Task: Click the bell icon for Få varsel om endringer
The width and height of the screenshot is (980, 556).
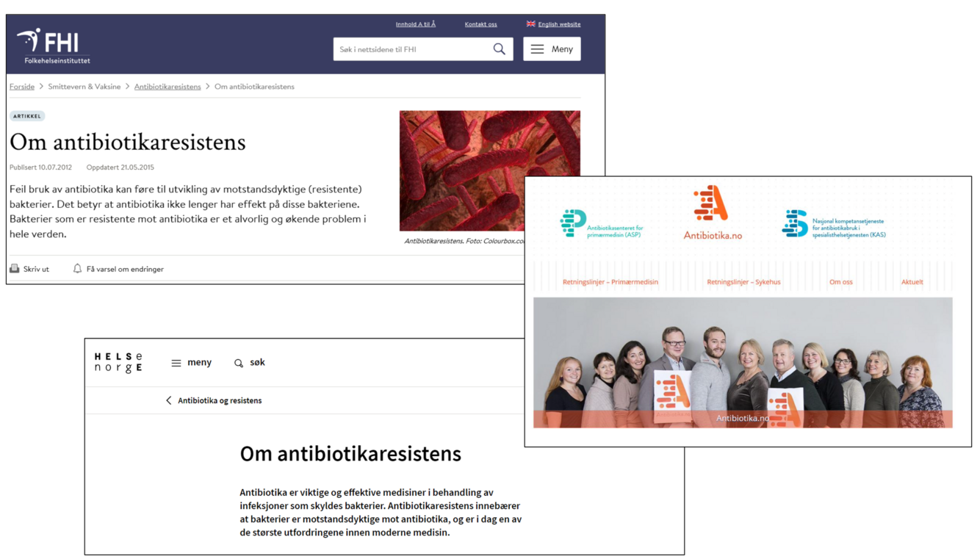Action: pyautogui.click(x=77, y=269)
